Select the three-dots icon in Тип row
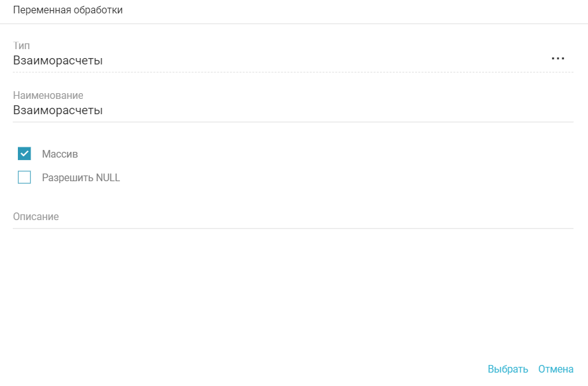Viewport: 588px width, 386px height. click(558, 58)
